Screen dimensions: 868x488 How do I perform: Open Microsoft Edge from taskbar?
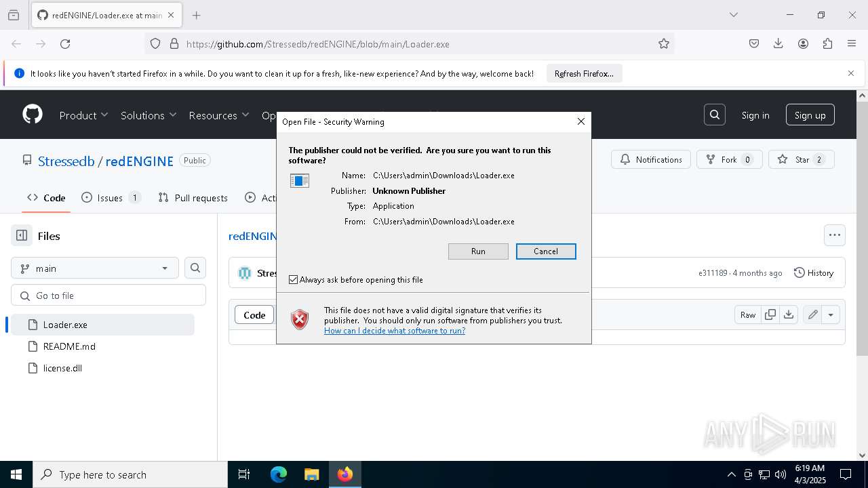point(279,474)
